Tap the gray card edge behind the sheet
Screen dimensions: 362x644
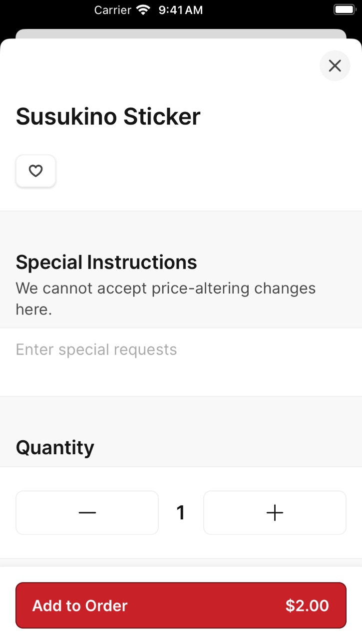click(x=181, y=33)
